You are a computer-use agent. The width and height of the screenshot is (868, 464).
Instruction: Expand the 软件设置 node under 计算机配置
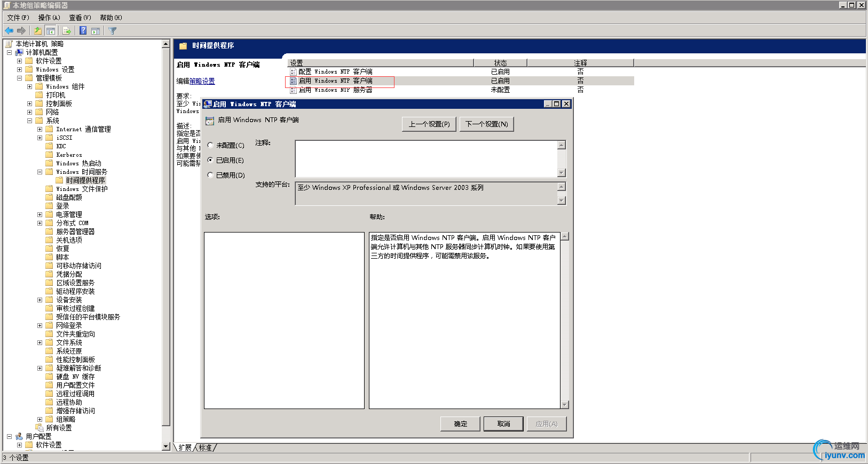click(19, 61)
